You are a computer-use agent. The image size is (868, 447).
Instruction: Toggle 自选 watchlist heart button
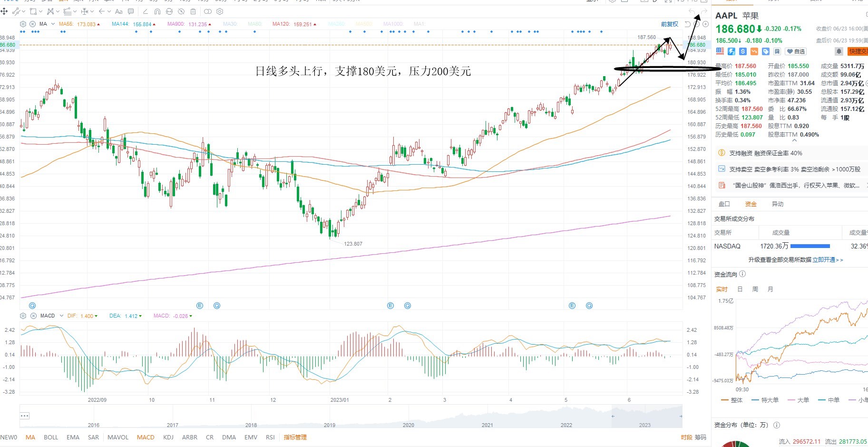pyautogui.click(x=796, y=51)
